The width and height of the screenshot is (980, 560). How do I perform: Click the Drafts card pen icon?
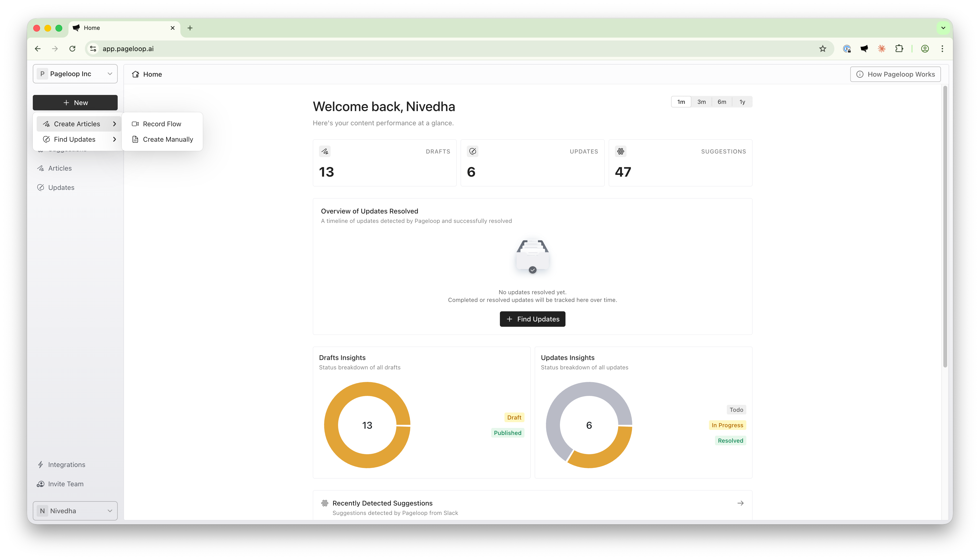pos(325,151)
